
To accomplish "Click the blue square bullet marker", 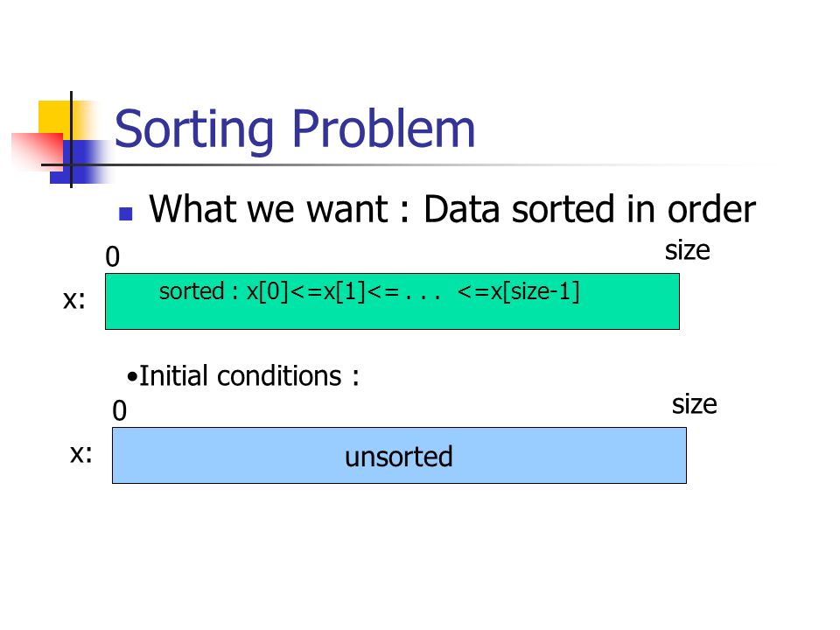I will (125, 213).
